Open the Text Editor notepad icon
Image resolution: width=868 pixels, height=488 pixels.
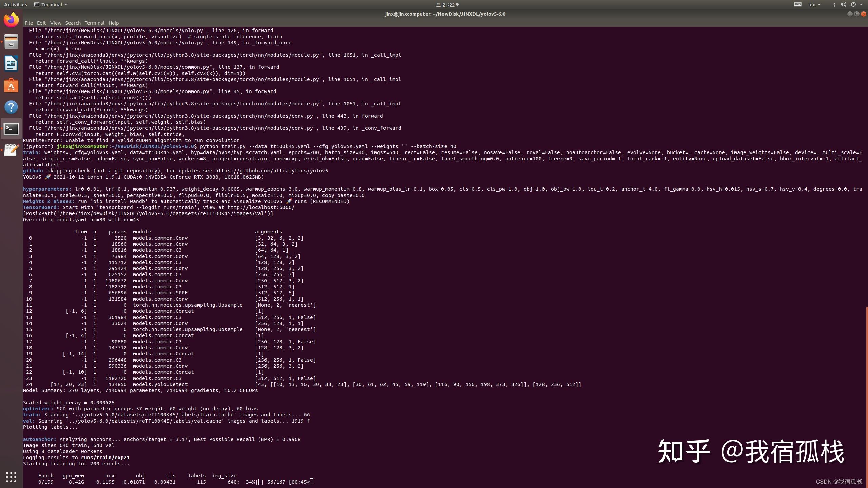pos(11,150)
